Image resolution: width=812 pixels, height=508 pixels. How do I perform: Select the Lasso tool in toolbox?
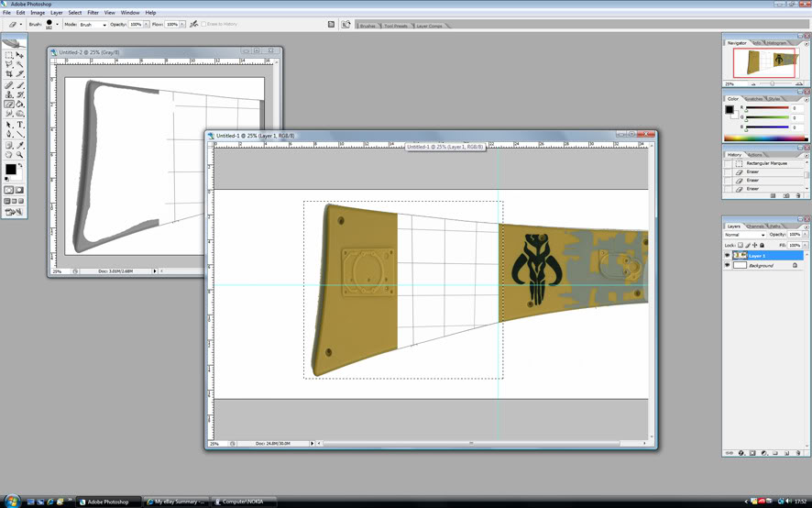tap(9, 64)
